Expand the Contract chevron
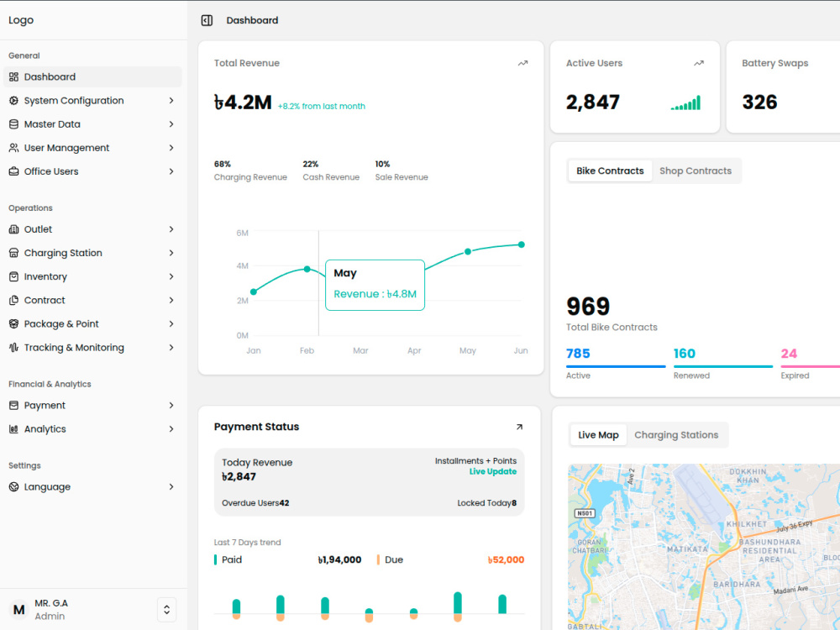This screenshot has height=630, width=840. coord(171,300)
